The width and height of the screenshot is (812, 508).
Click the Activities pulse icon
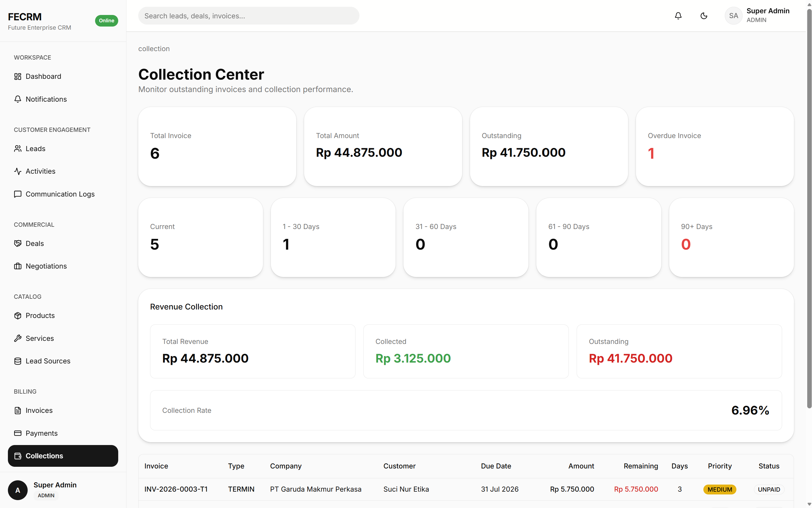pyautogui.click(x=18, y=171)
